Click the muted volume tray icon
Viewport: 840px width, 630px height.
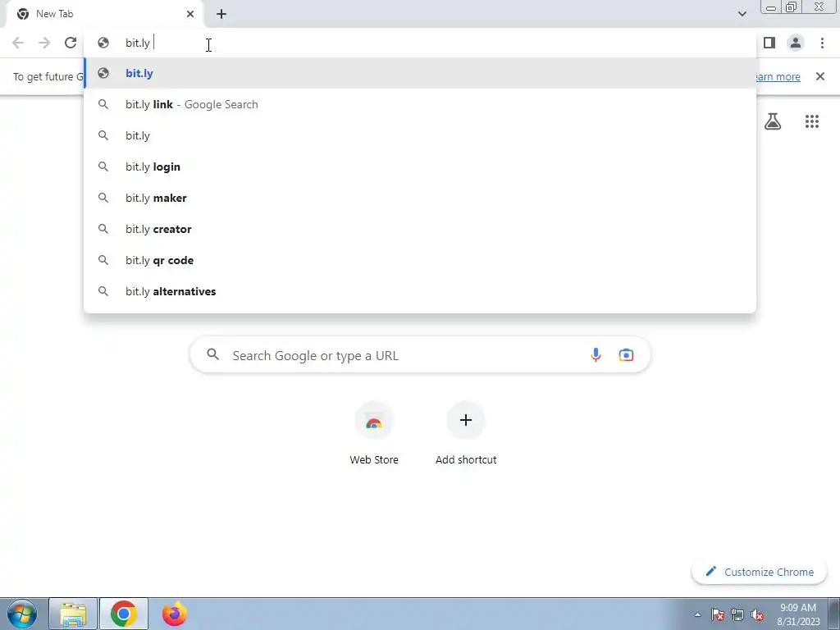coord(757,615)
